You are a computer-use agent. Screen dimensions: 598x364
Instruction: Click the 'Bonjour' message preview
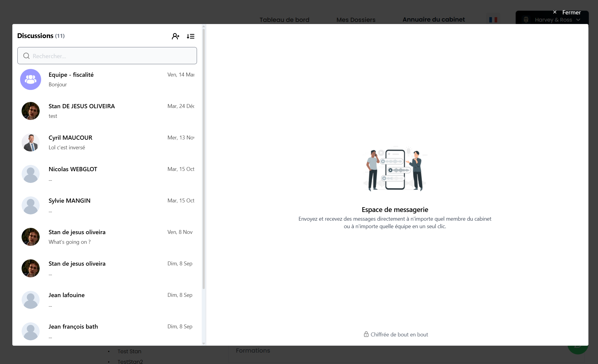(x=58, y=85)
